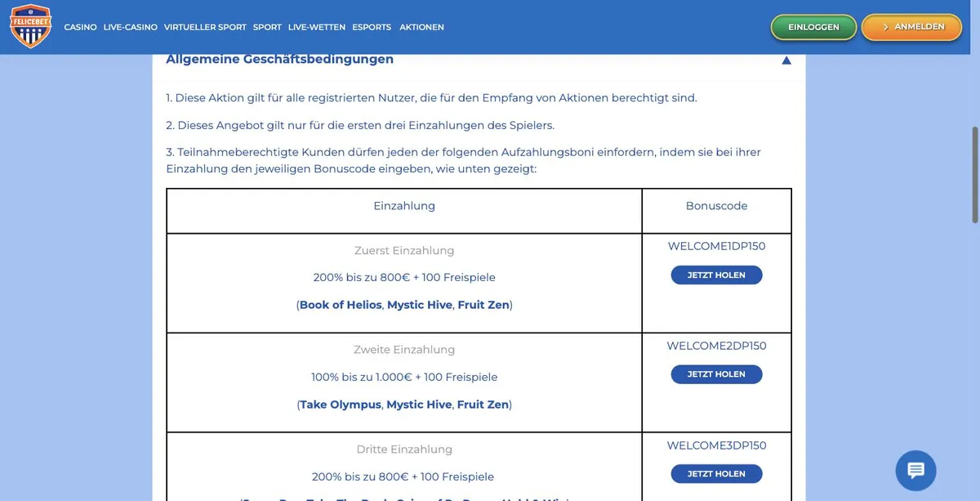Open Fruit Zen link in second deposit row
The image size is (980, 501).
pos(483,405)
